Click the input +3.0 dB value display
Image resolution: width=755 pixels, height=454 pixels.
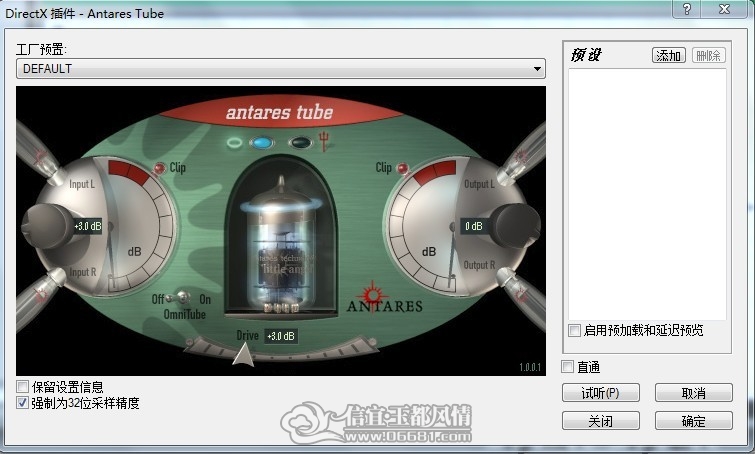click(x=87, y=226)
